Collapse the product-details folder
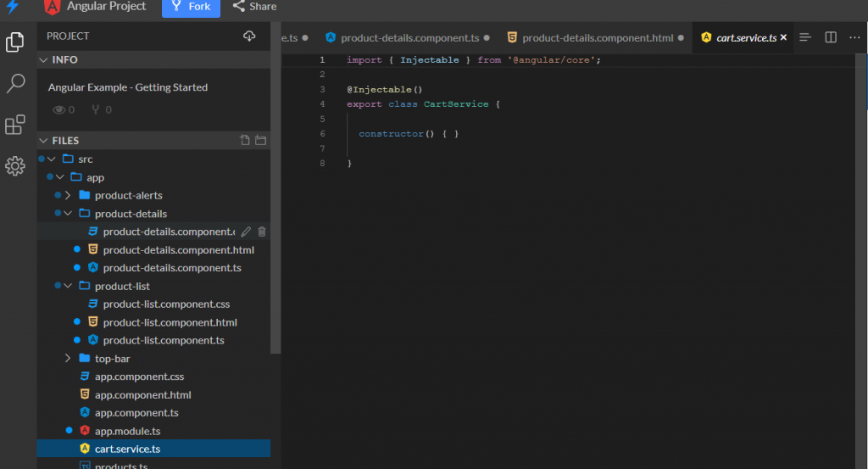The width and height of the screenshot is (868, 469). pos(68,213)
